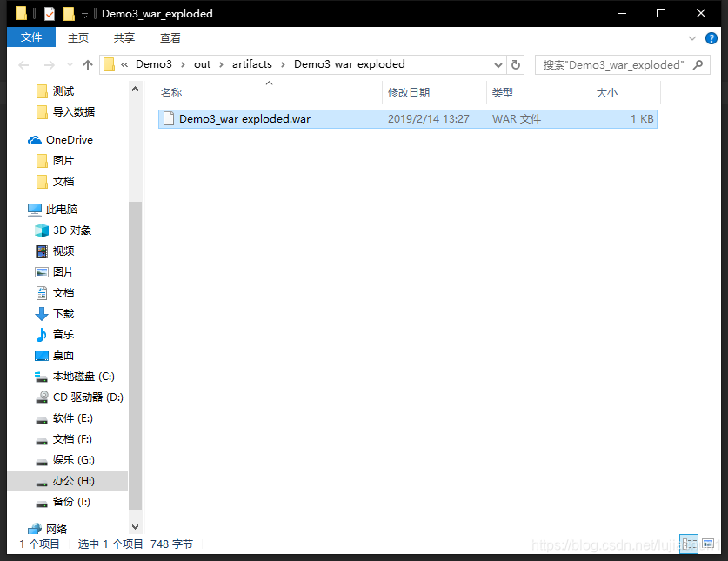Click the 1 KB size cell
Screen dimensions: 728x561
[642, 119]
